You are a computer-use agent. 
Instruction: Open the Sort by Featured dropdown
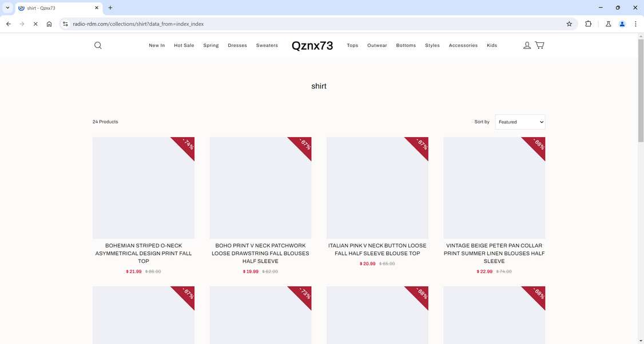coord(520,122)
